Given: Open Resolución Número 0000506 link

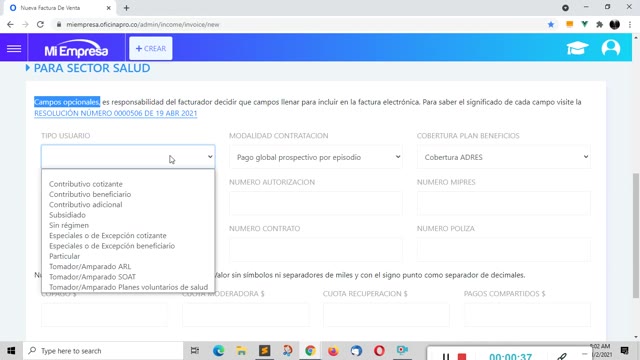Looking at the screenshot, I should [116, 113].
